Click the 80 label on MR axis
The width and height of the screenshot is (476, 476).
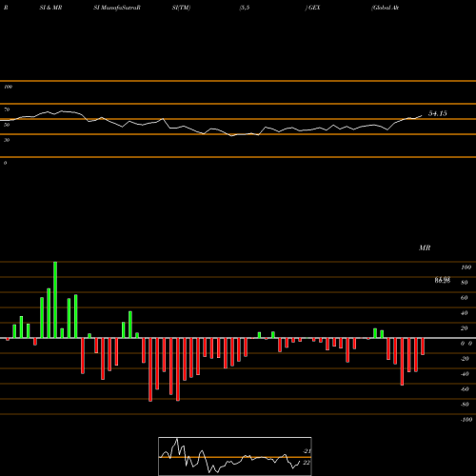465,283
